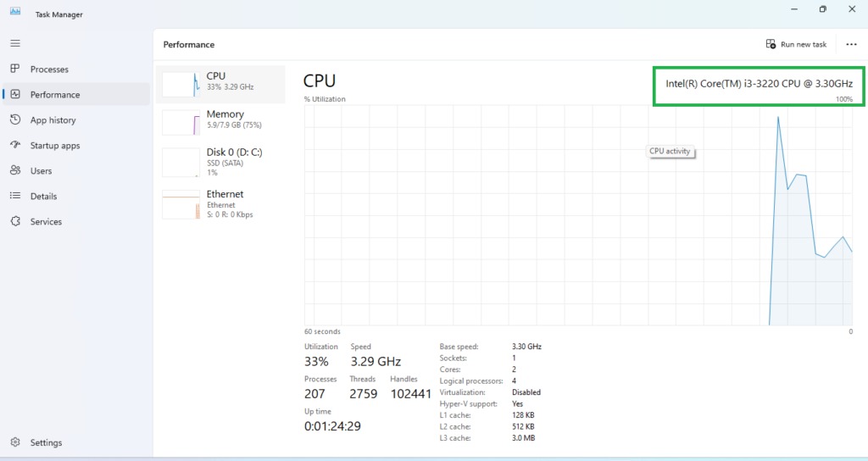
Task: Restore down the Task Manager window
Action: pyautogui.click(x=822, y=9)
